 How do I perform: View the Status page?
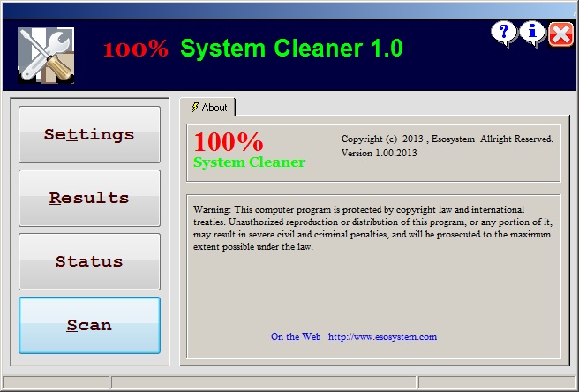click(x=89, y=261)
